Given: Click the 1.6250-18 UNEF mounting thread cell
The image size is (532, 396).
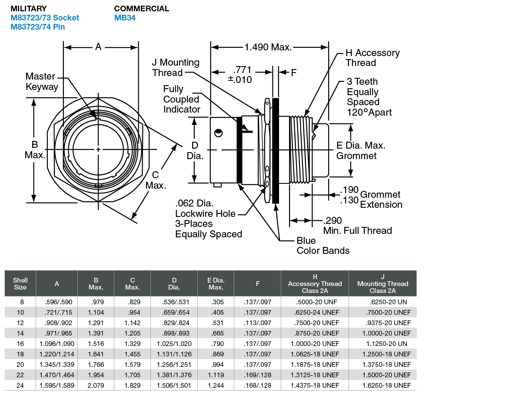Looking at the screenshot, I should pos(386,385).
